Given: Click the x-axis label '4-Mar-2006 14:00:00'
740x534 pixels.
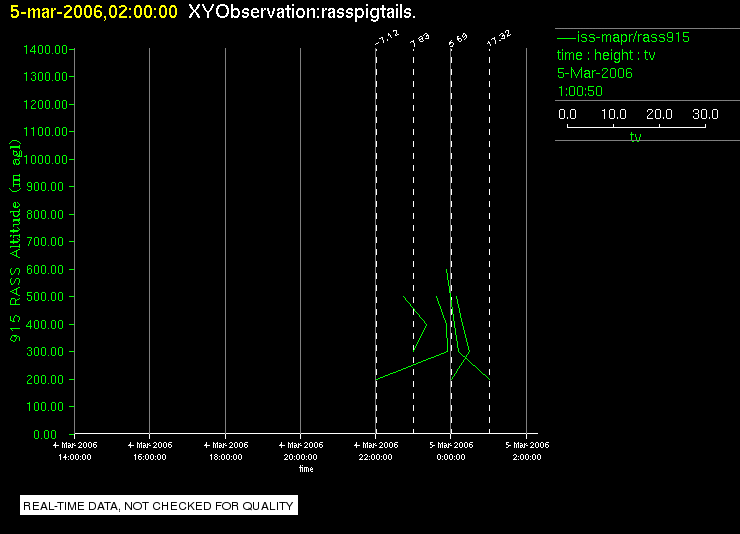Looking at the screenshot, I should [x=75, y=451].
